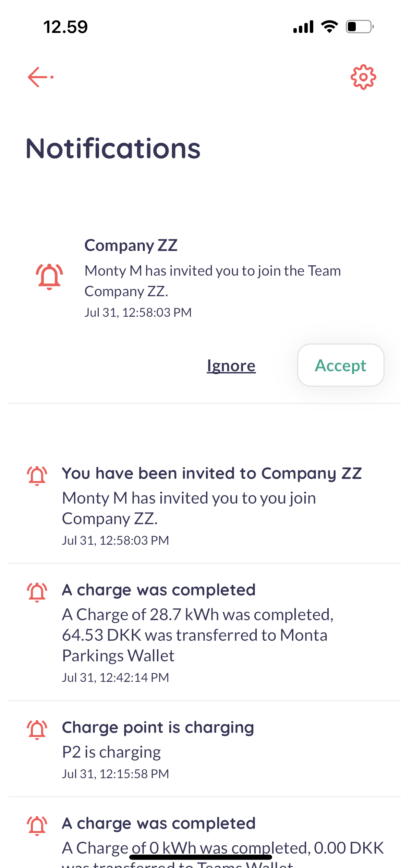Accept the Company ZZ team invitation
The height and width of the screenshot is (868, 401).
340,365
